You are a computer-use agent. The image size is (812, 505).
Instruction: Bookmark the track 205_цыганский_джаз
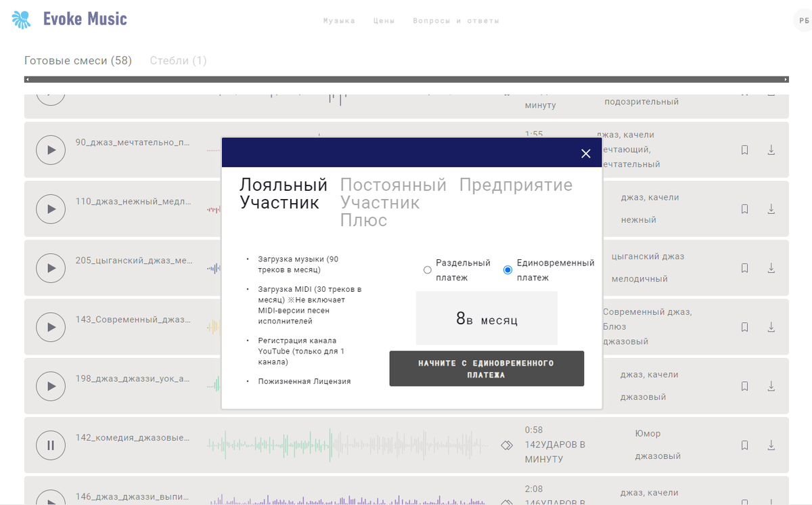(x=744, y=268)
